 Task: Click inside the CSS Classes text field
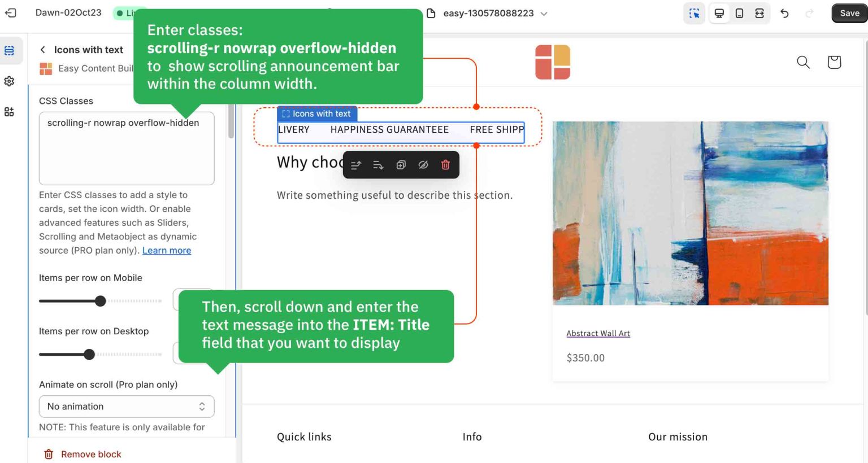click(127, 148)
